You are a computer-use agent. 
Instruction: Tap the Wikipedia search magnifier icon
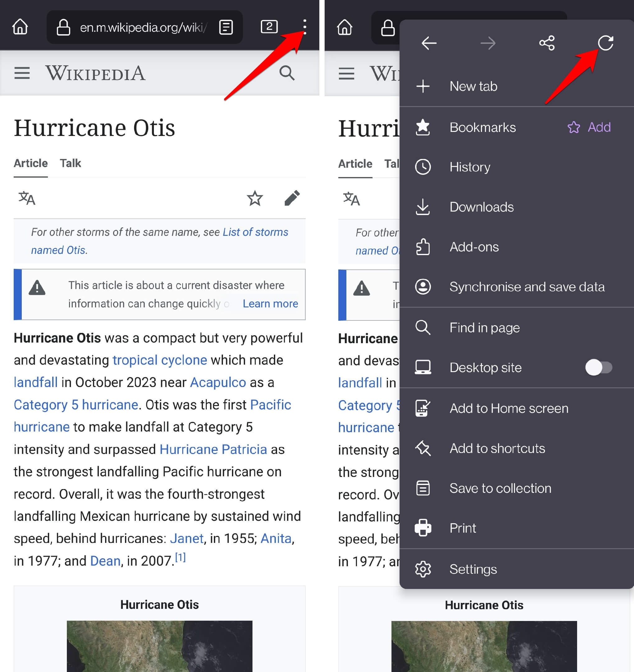tap(287, 73)
